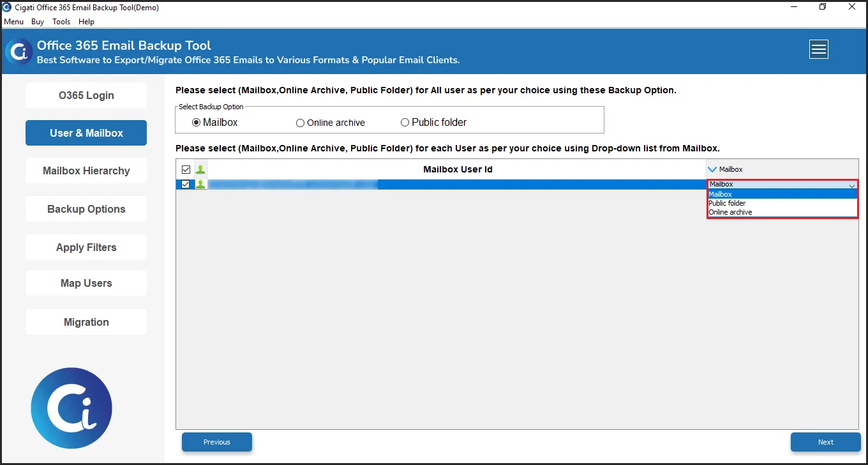Viewport: 868px width, 465px height.
Task: Restore down the application window
Action: coord(823,7)
